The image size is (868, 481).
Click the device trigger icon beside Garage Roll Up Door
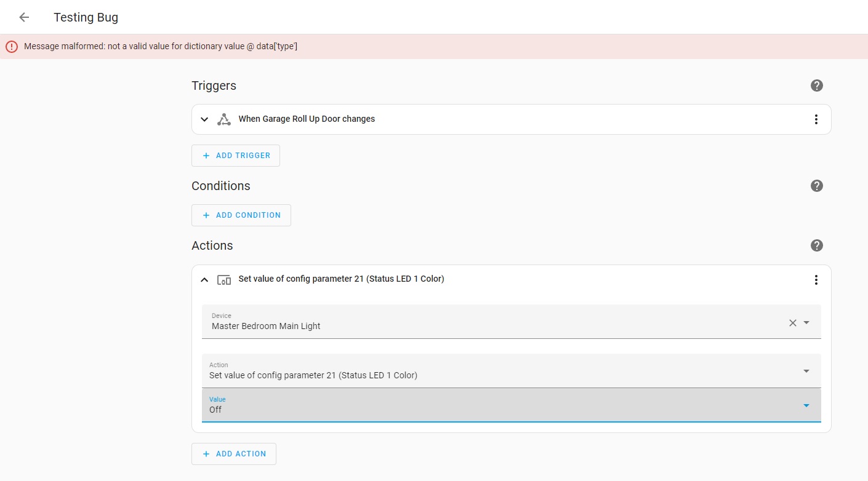pyautogui.click(x=224, y=119)
